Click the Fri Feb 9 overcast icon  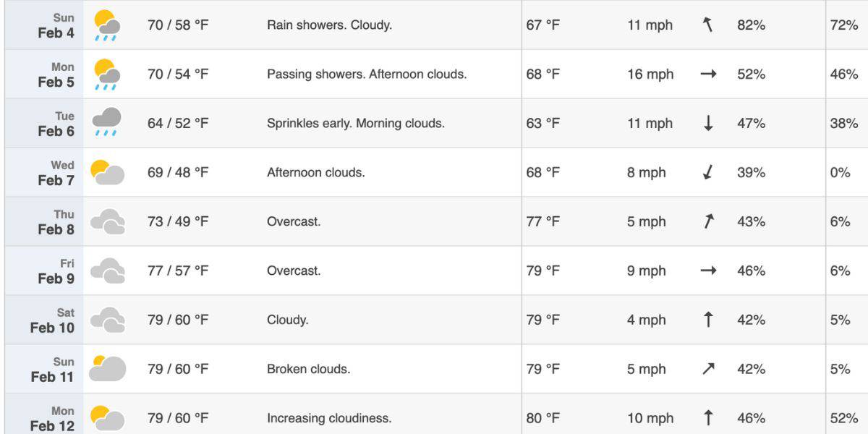[x=107, y=271]
